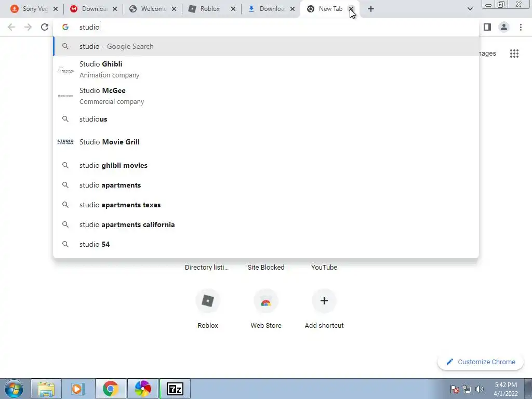Open File Explorer from the taskbar

tap(46, 389)
